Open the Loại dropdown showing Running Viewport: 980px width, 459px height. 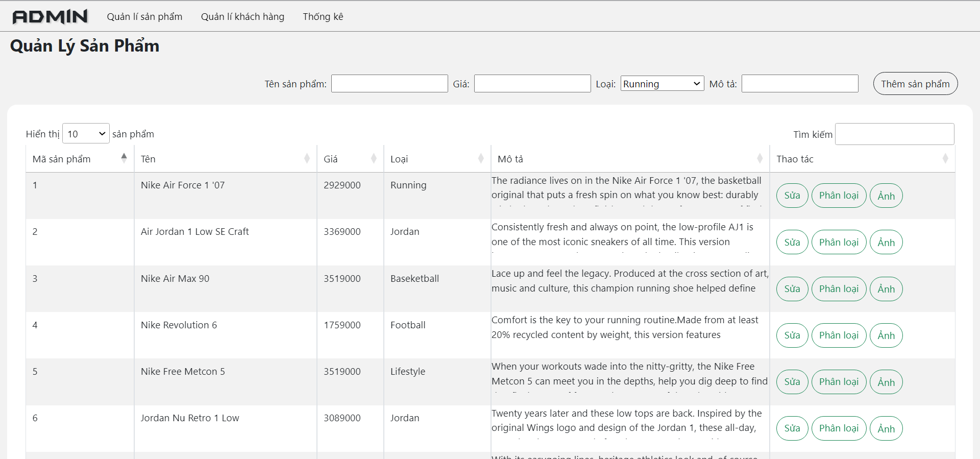coord(662,84)
